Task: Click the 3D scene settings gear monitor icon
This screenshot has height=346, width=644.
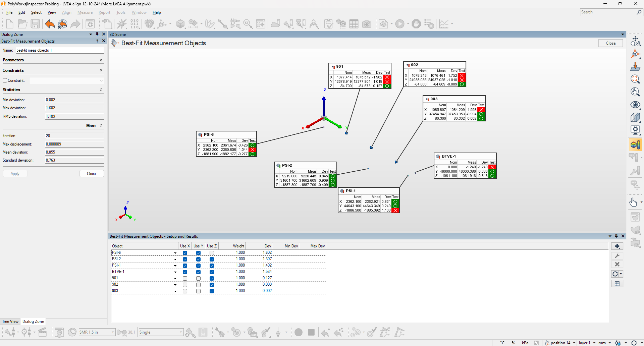Action: 635,130
